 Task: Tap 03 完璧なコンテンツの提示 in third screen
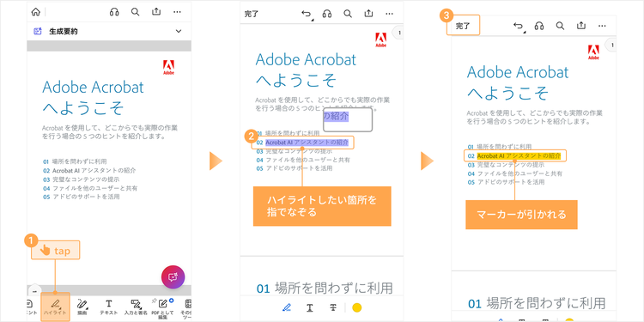click(x=506, y=165)
